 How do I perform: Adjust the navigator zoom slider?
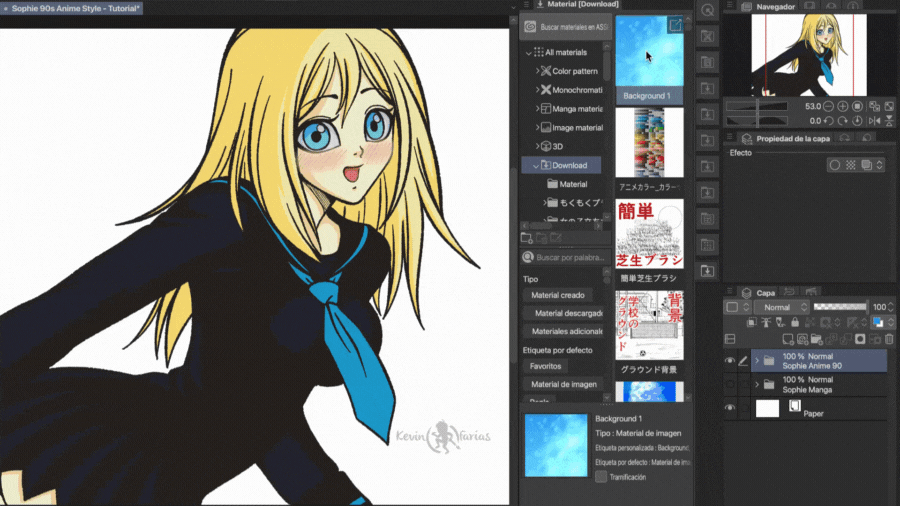tap(757, 106)
